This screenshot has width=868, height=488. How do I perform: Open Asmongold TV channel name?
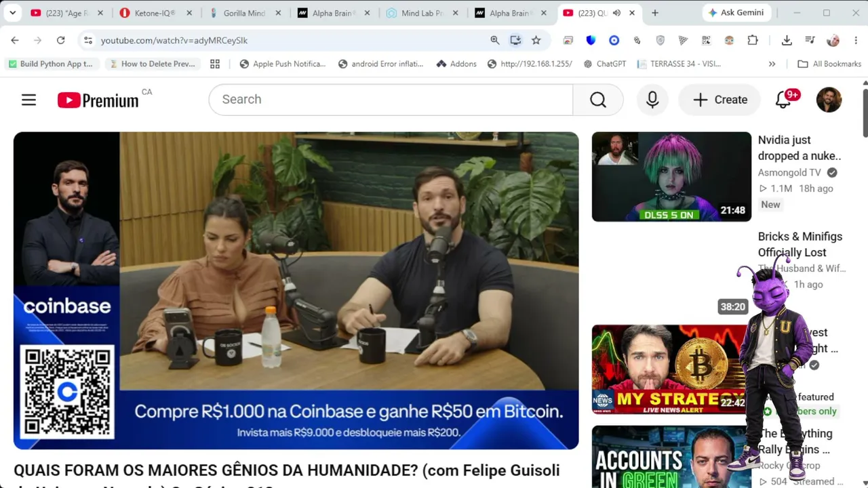[x=789, y=173]
